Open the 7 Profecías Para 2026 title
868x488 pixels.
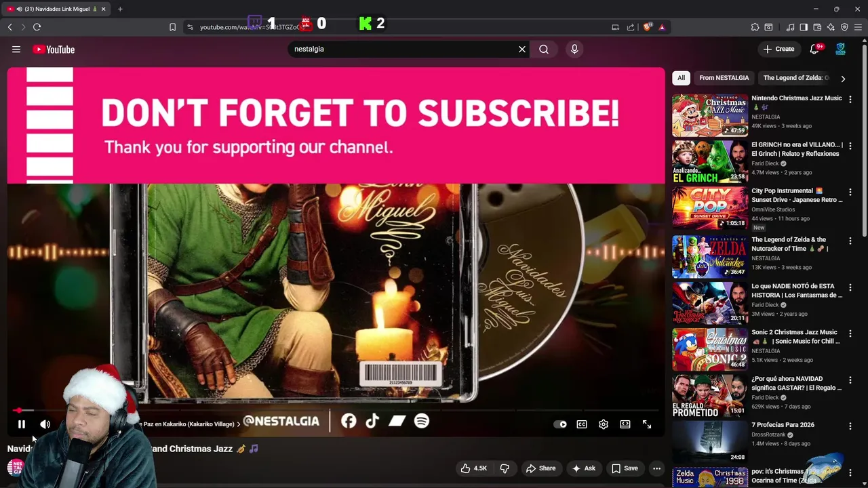[783, 425]
